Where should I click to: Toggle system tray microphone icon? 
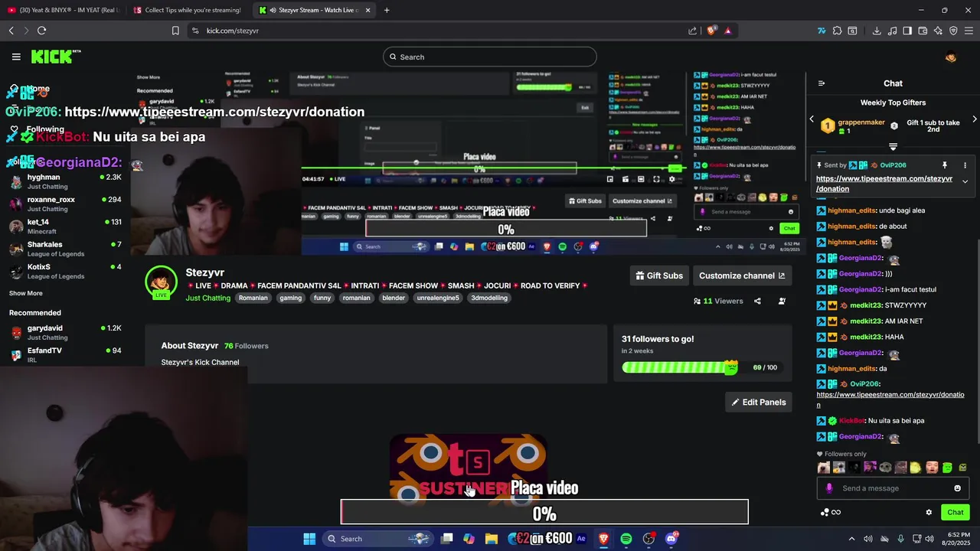point(900,539)
